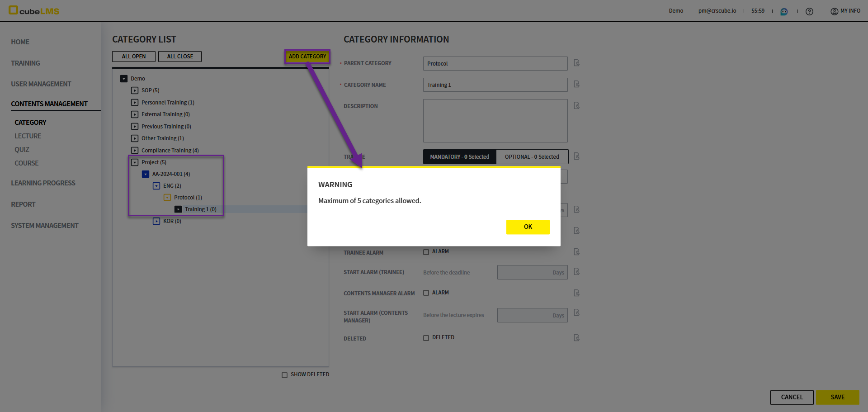Click the chatbot icon in header
This screenshot has height=412, width=868.
pos(784,11)
